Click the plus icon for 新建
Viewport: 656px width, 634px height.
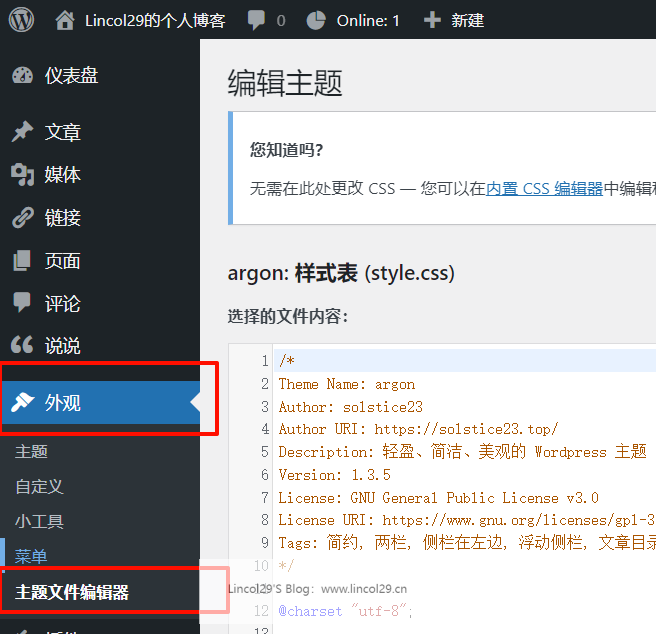pyautogui.click(x=432, y=20)
